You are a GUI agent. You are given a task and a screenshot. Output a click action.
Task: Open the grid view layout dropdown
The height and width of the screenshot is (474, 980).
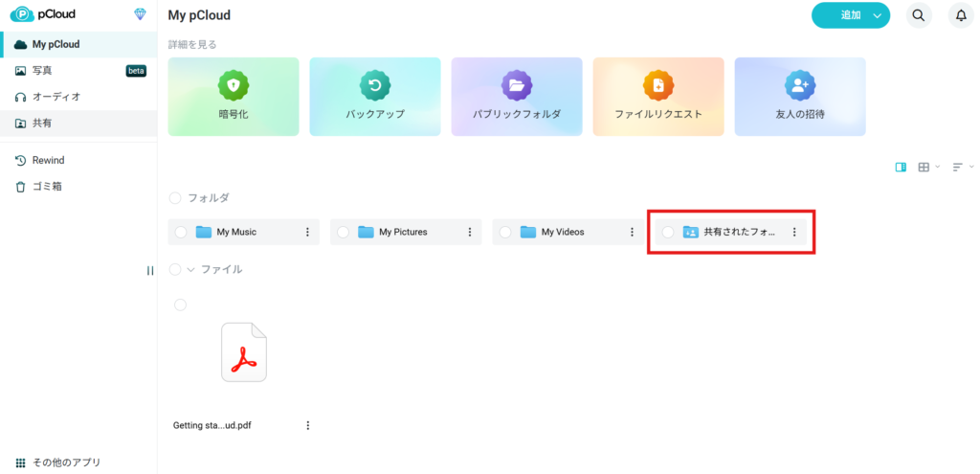coord(927,167)
